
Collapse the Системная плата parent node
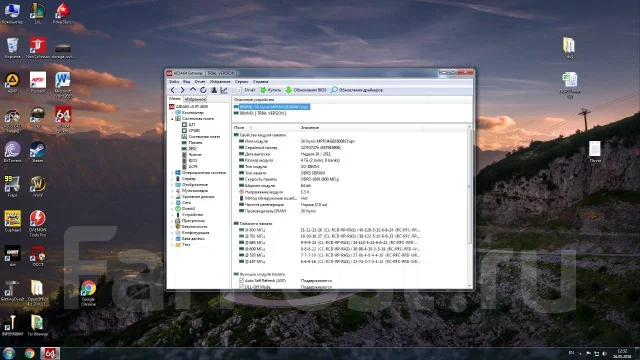point(172,119)
